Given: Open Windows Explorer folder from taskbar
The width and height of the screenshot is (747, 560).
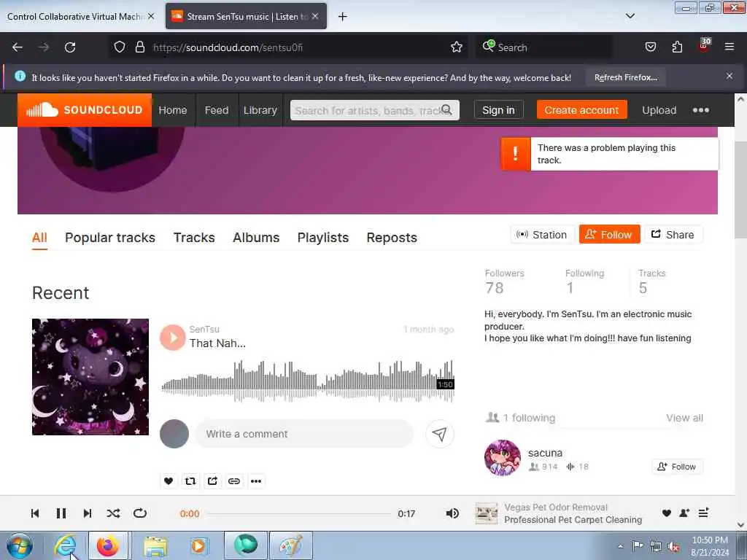Looking at the screenshot, I should (155, 545).
